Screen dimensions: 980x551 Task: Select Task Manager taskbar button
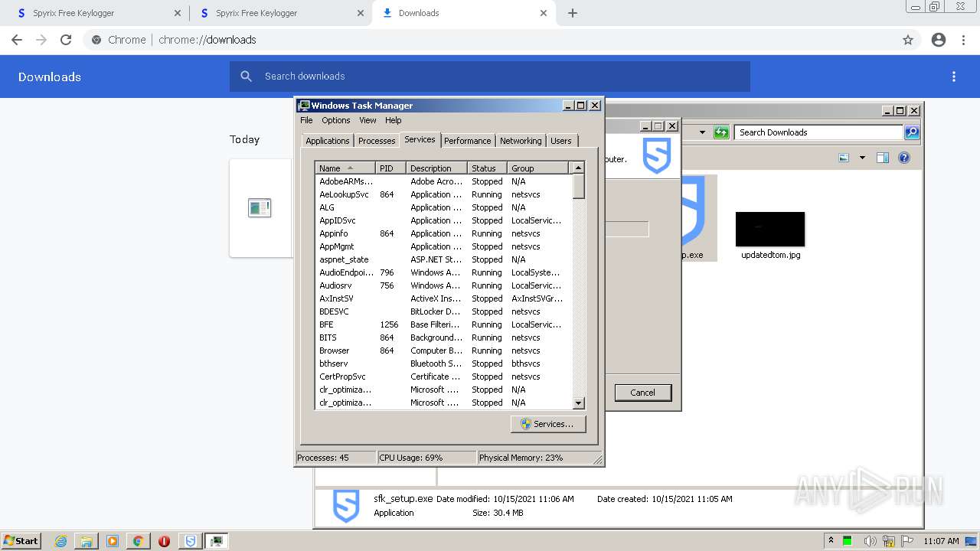217,541
